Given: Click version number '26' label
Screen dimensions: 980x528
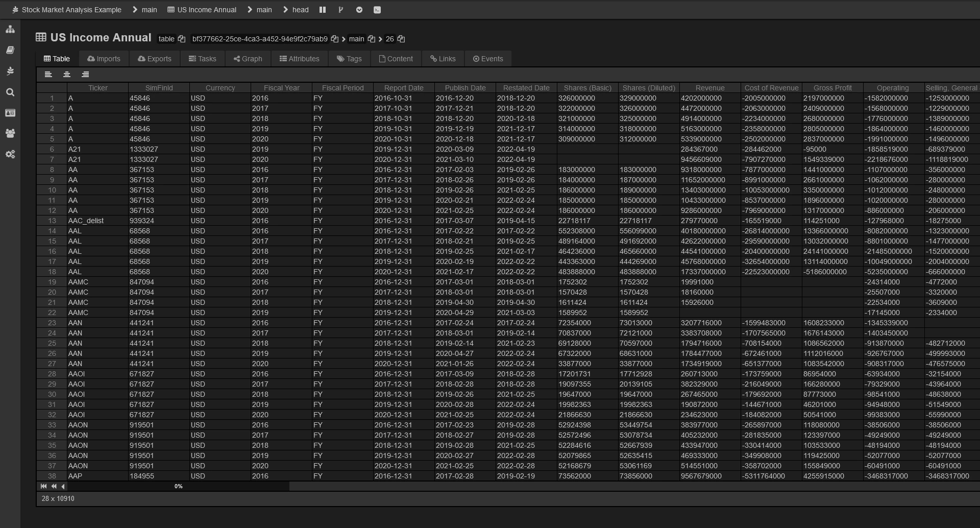Looking at the screenshot, I should (390, 39).
